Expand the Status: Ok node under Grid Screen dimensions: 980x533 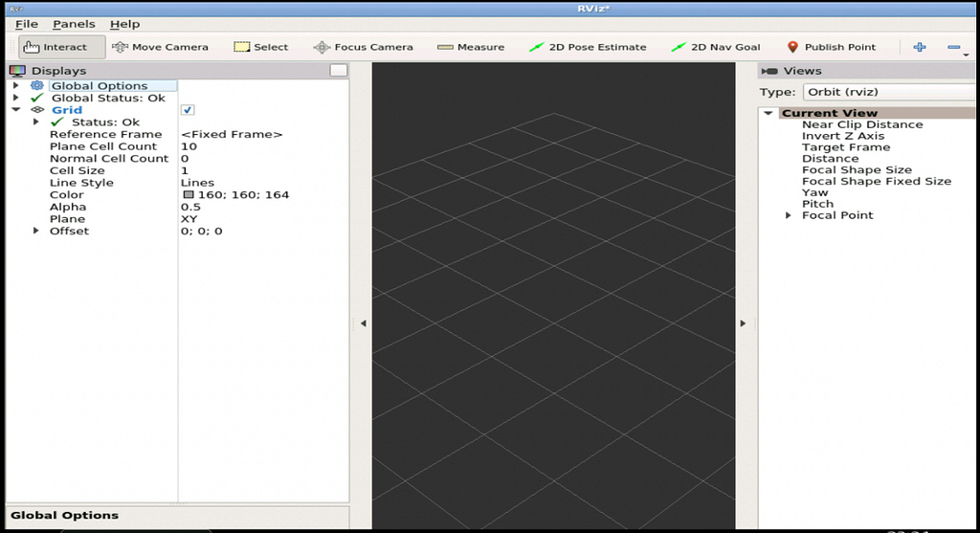[x=36, y=122]
